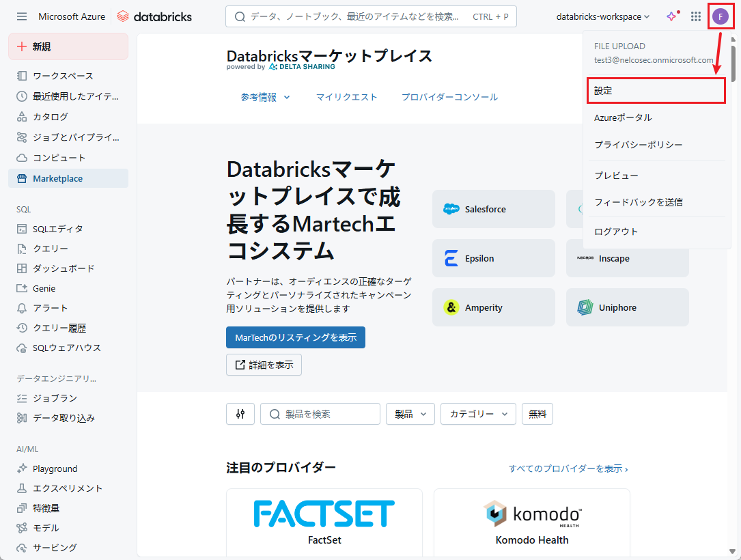
Task: Expand the 参考情報 dropdown tab
Action: [x=266, y=97]
